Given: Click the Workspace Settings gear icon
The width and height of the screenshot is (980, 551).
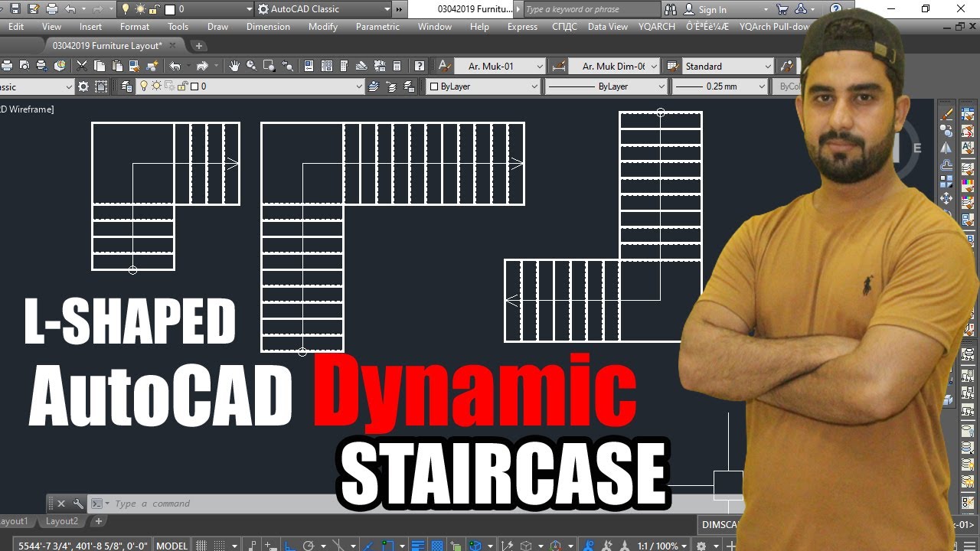Looking at the screenshot, I should pyautogui.click(x=83, y=86).
